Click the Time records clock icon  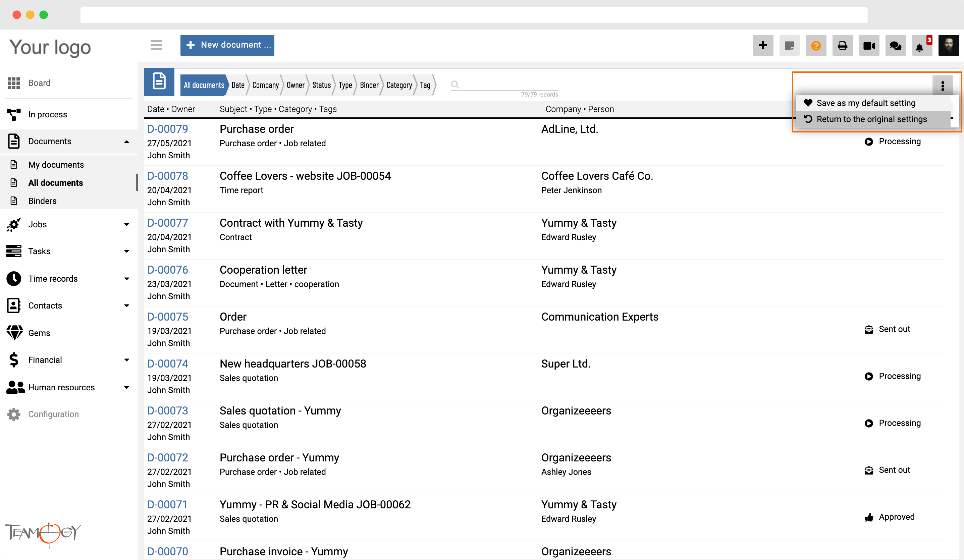click(14, 278)
